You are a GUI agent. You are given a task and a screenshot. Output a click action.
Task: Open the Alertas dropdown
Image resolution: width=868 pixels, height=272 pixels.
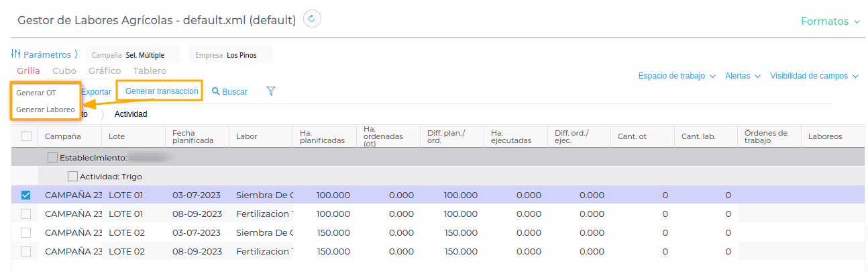(743, 76)
